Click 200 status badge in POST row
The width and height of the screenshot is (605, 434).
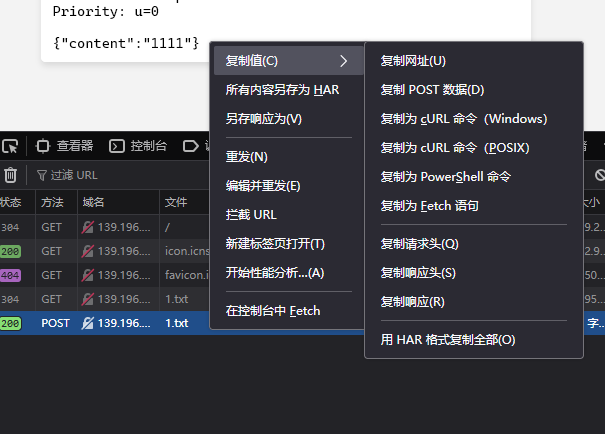pyautogui.click(x=10, y=323)
